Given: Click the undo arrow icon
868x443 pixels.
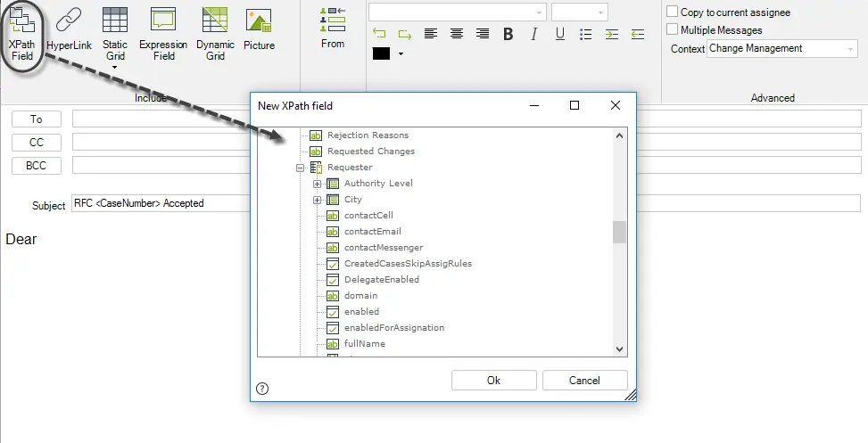Looking at the screenshot, I should pos(379,34).
